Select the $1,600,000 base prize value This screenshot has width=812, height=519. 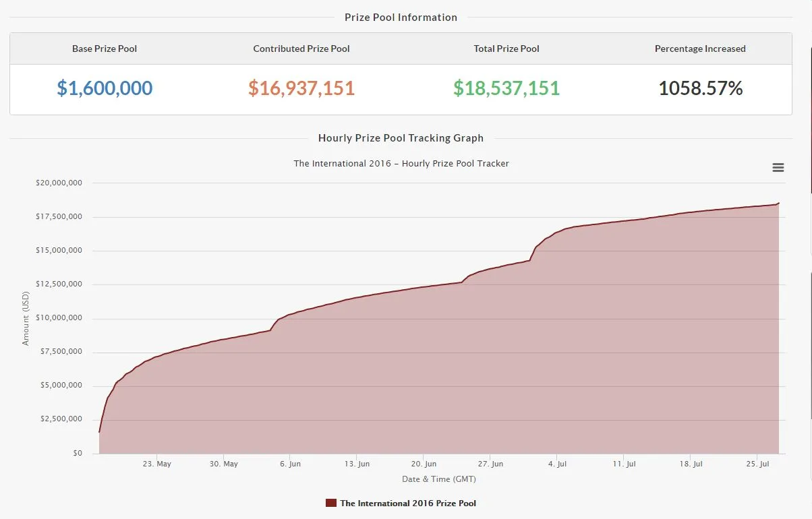(x=105, y=88)
